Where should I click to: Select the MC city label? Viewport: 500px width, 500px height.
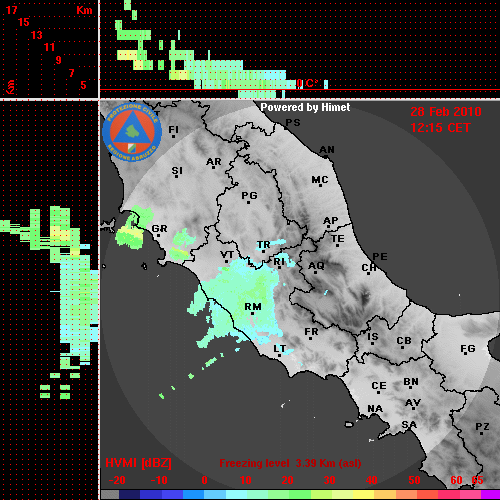click(x=320, y=180)
